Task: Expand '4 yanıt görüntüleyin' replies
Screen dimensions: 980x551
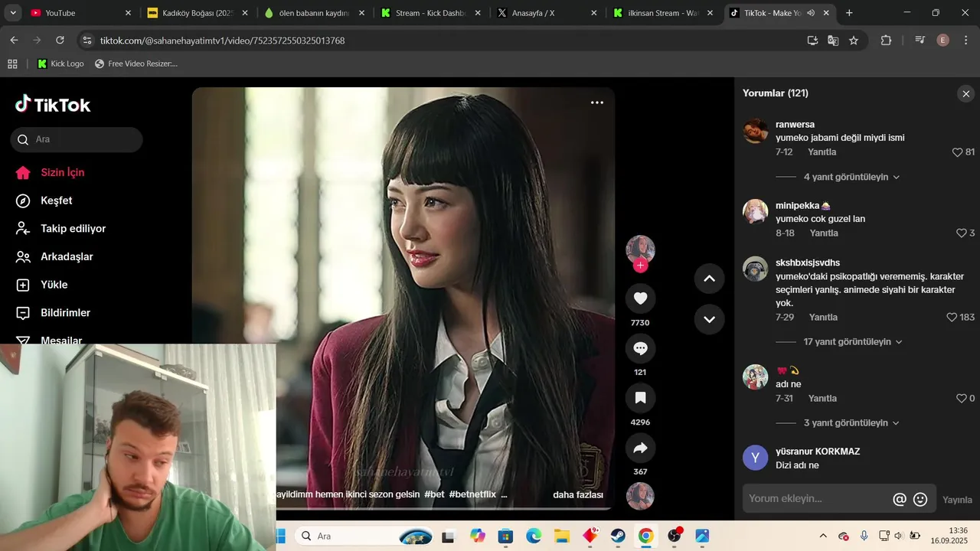Action: coord(851,177)
